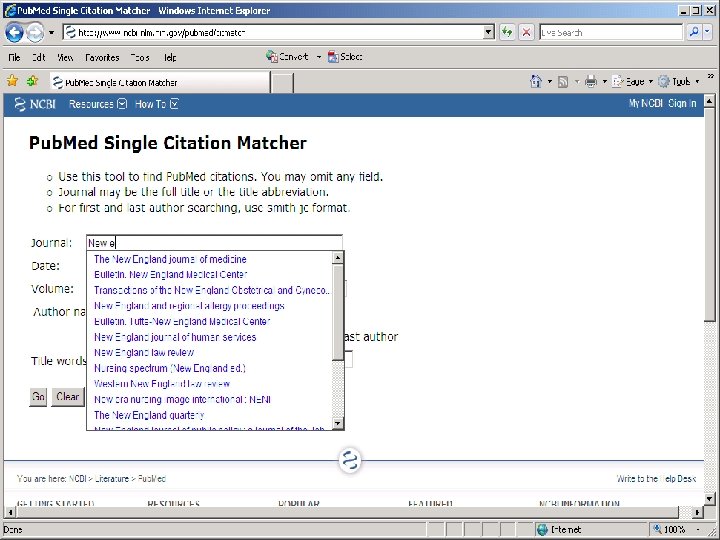720x540 pixels.
Task: Select New England and regional allergy proceedings
Action: click(189, 306)
